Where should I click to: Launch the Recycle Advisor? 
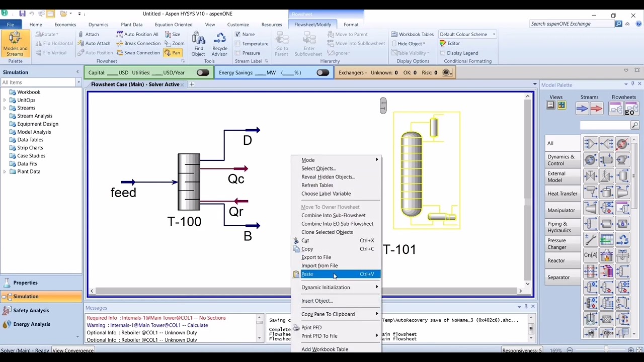coord(219,44)
